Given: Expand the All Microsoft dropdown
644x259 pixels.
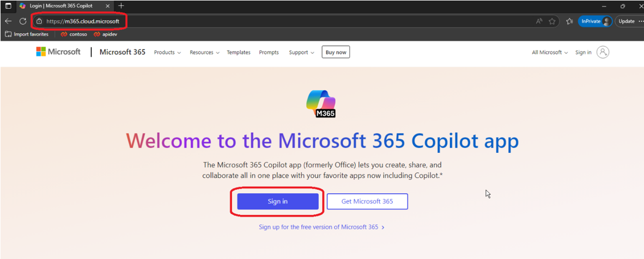Looking at the screenshot, I should pyautogui.click(x=550, y=53).
